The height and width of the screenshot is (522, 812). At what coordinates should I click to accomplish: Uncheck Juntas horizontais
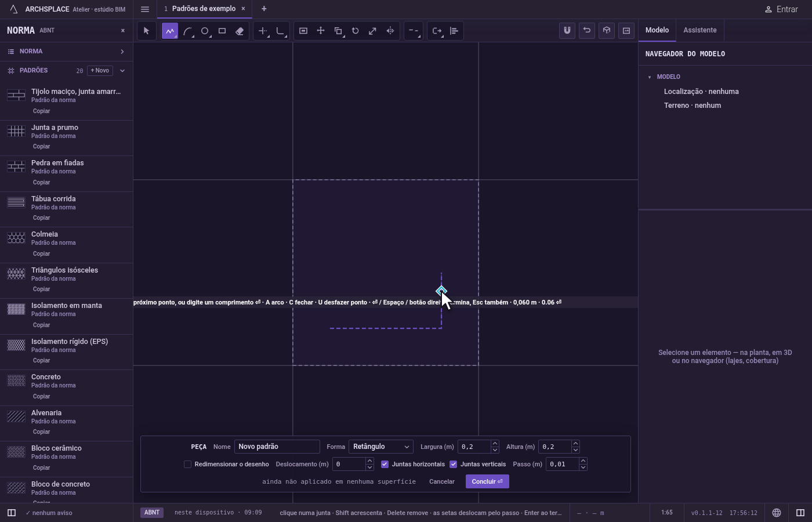pos(385,464)
